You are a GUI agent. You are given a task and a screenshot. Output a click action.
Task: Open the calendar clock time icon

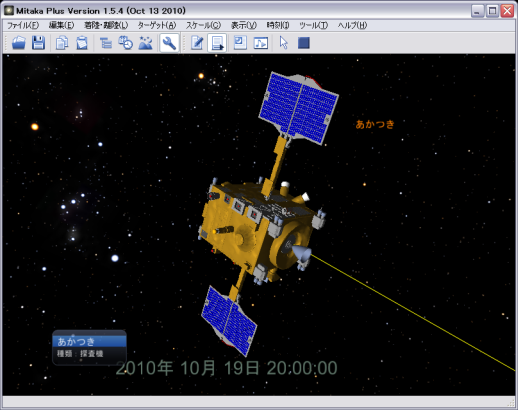click(126, 43)
